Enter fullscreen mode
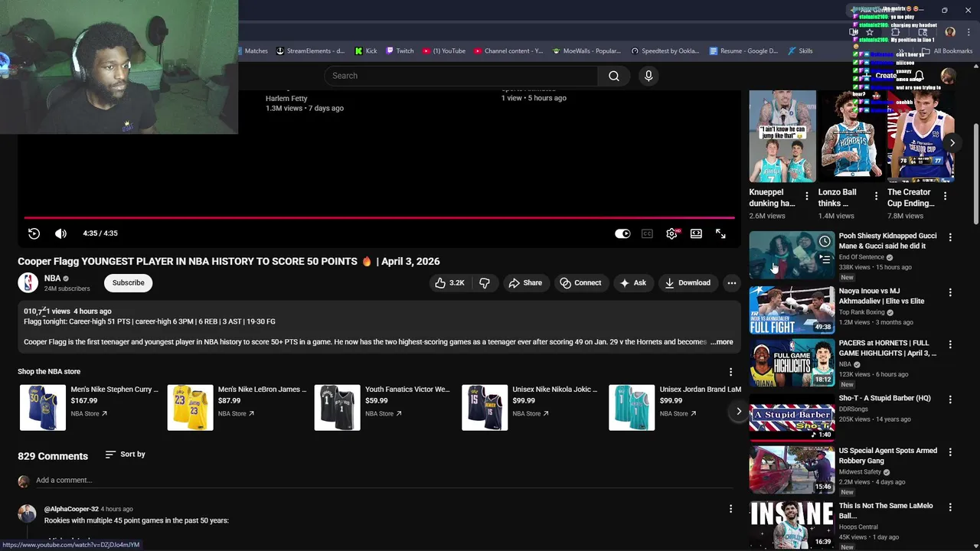The height and width of the screenshot is (551, 980). (x=720, y=233)
